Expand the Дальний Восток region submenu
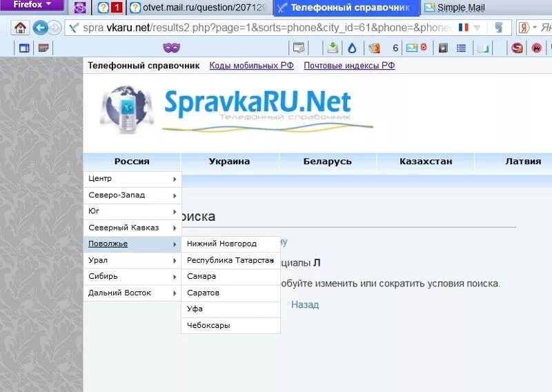The height and width of the screenshot is (392, 552). [x=132, y=293]
